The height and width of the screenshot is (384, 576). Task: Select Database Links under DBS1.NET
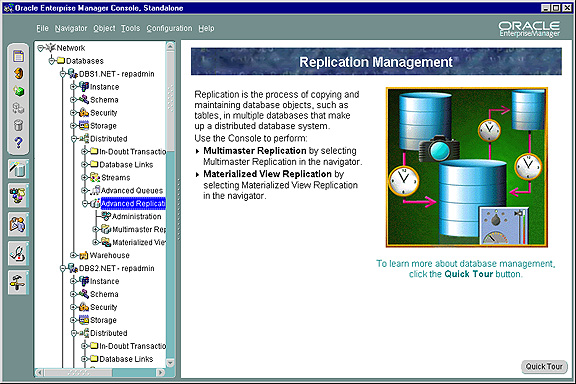(126, 165)
